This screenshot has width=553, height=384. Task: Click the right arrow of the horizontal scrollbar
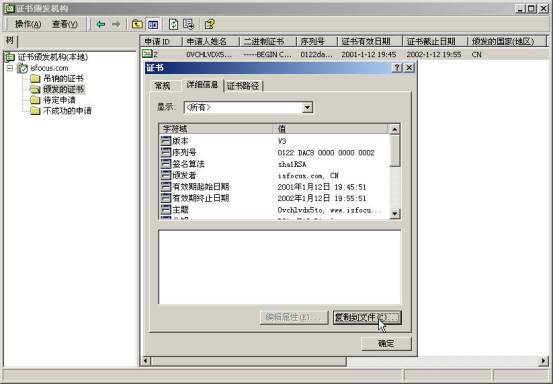(x=543, y=361)
